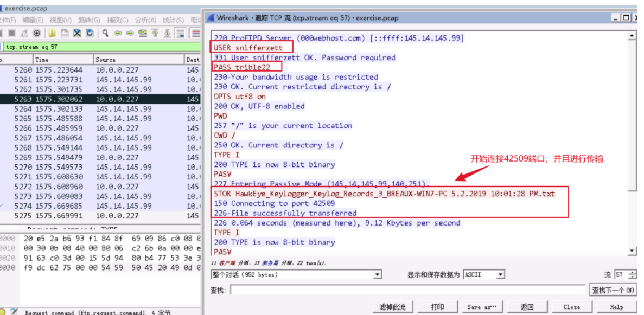
Task: Click 查找下一个(N) find next button
Action: (613, 290)
